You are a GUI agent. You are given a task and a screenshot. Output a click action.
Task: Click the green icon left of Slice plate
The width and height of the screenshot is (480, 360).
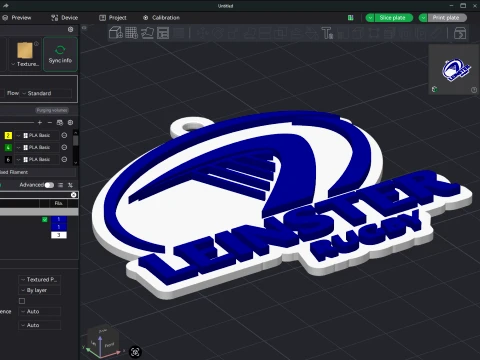[350, 18]
